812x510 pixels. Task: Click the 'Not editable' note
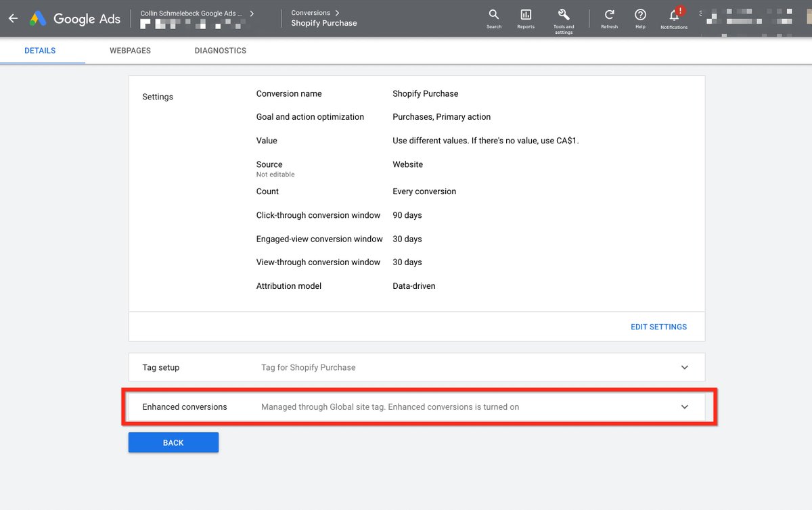[275, 175]
